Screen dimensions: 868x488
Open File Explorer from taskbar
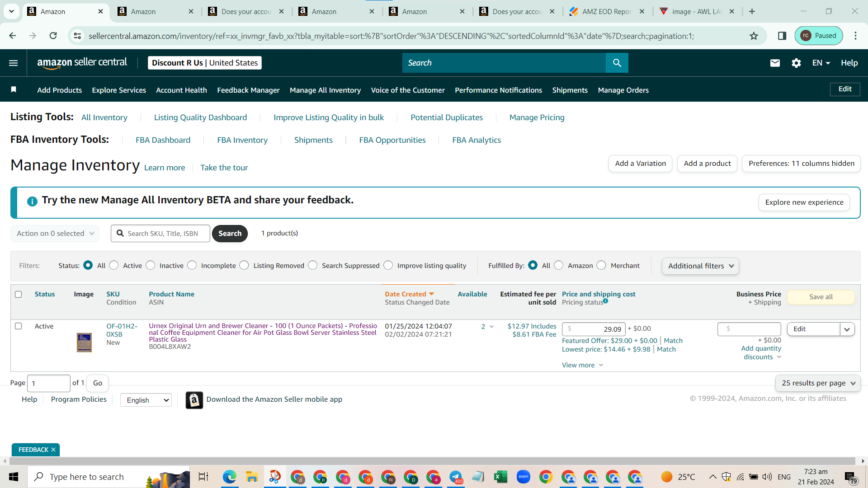click(252, 477)
